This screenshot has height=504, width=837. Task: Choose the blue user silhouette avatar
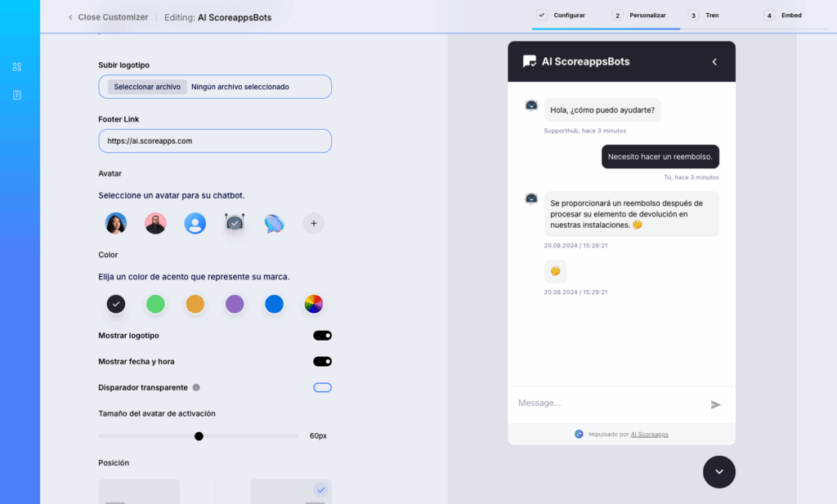click(195, 223)
